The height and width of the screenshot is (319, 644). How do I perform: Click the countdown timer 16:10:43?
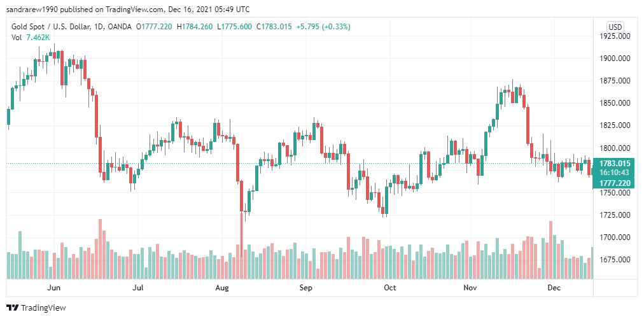(x=615, y=173)
